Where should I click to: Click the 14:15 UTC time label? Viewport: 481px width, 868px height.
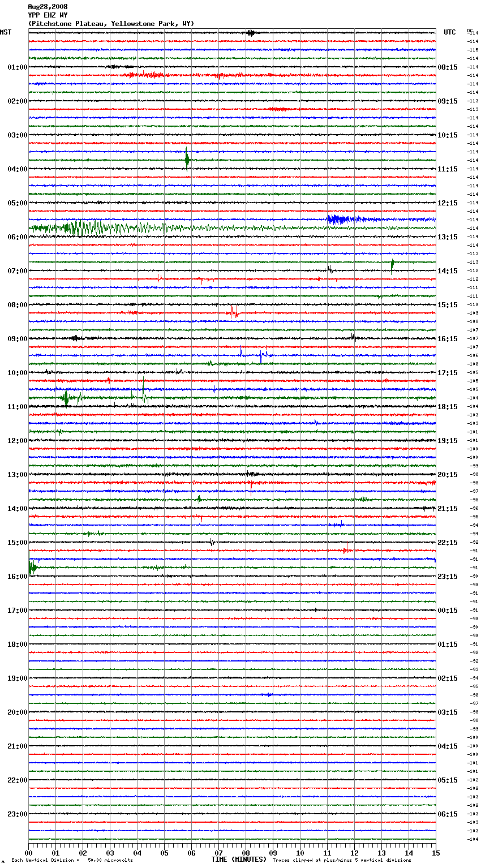tap(448, 271)
